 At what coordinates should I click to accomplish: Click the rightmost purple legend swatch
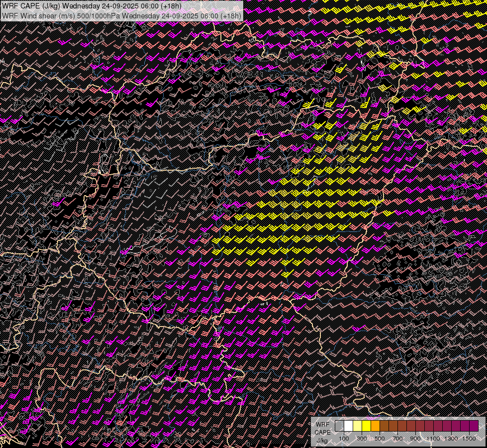point(474,426)
